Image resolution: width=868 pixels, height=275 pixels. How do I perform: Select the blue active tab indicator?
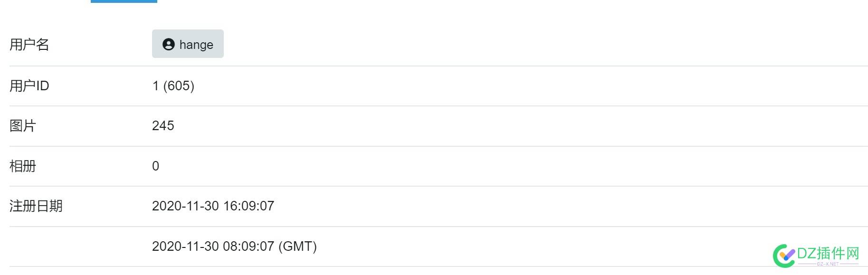click(x=124, y=1)
